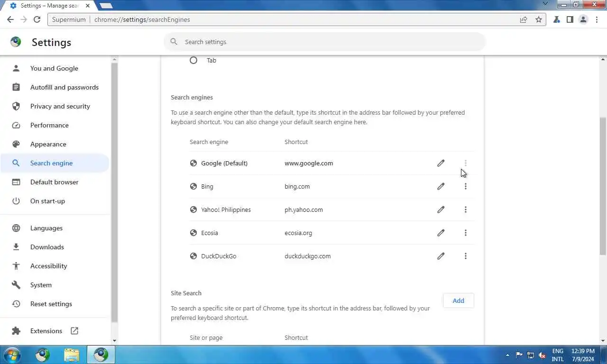Click the Supermium logo beside Settings
This screenshot has height=364, width=607.
(x=16, y=42)
